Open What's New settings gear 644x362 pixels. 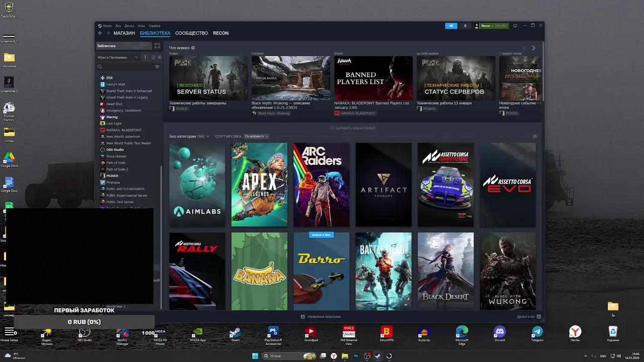coord(193,48)
